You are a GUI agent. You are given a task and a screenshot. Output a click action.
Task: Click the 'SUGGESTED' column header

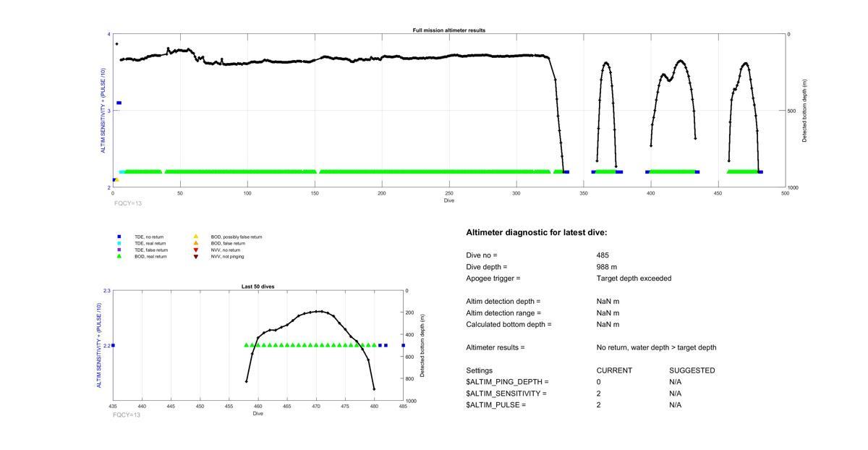point(692,370)
